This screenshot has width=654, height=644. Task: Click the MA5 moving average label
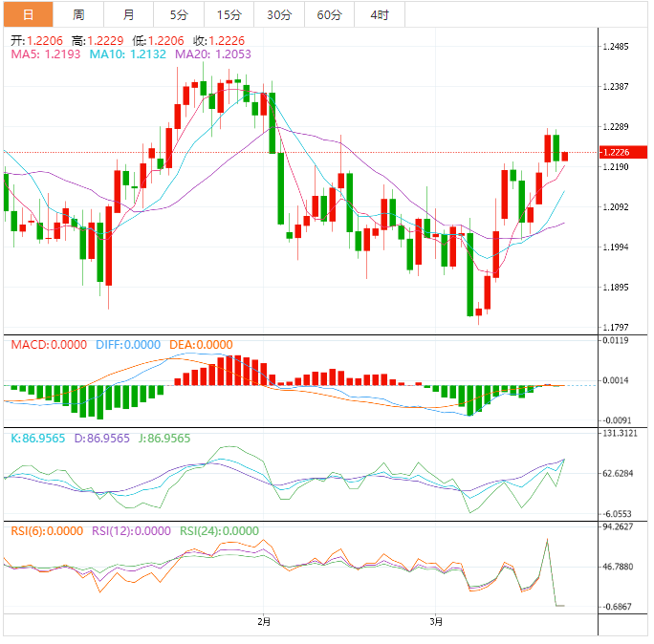click(x=45, y=55)
